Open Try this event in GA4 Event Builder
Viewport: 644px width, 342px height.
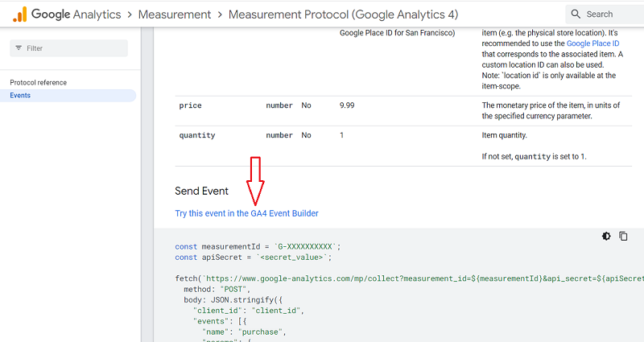pyautogui.click(x=246, y=213)
